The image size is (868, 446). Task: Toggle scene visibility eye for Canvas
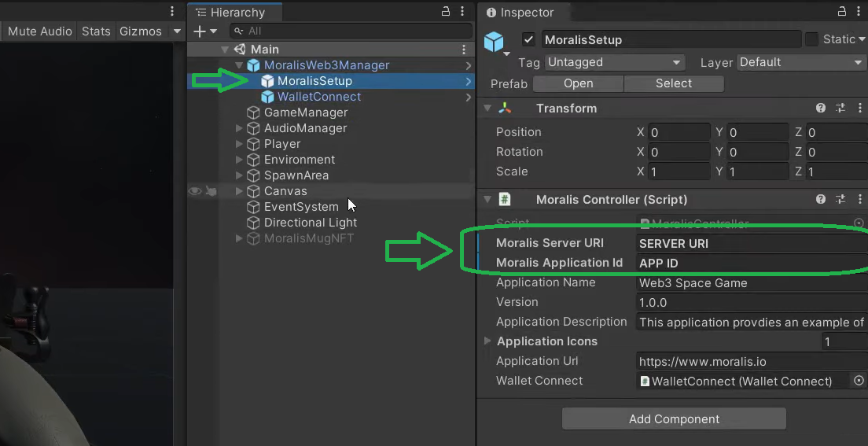point(195,191)
